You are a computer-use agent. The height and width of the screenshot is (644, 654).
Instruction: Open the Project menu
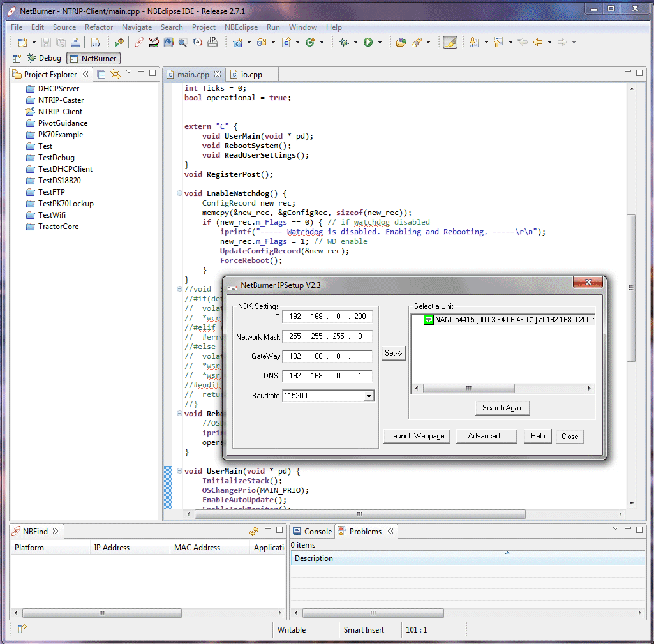tap(204, 27)
